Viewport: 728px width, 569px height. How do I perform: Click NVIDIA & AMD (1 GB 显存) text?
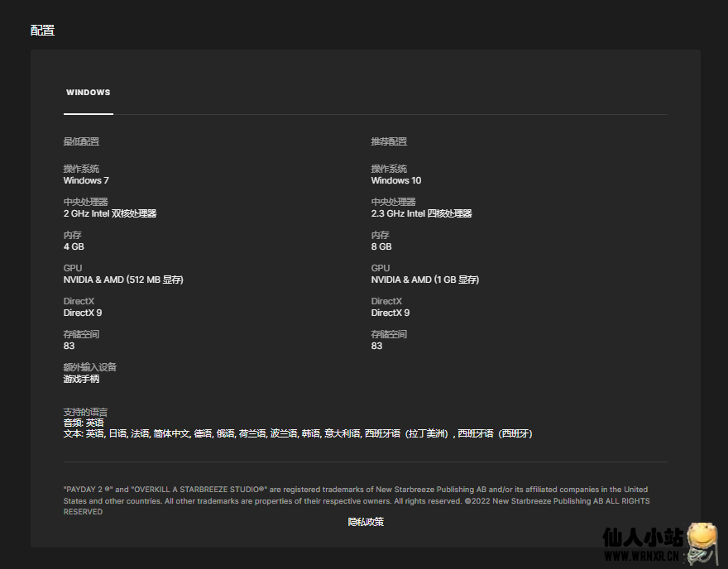pos(424,280)
